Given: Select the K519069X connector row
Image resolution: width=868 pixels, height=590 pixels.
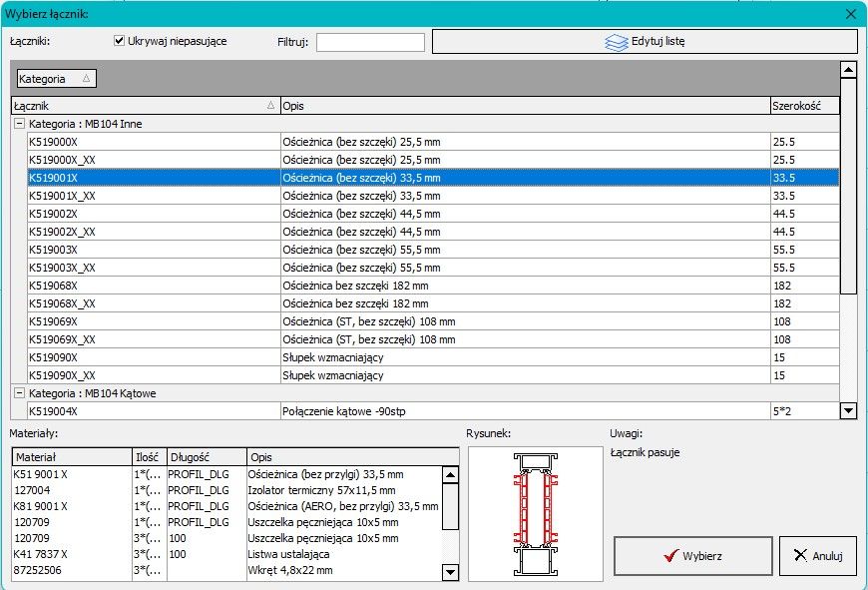Looking at the screenshot, I should click(x=150, y=321).
